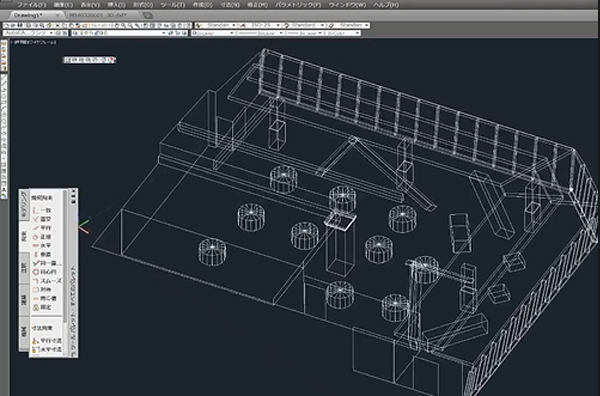Viewport: 600px width, 396px height.
Task: Select the 同一線上 collinear constraint
Action: (x=47, y=263)
